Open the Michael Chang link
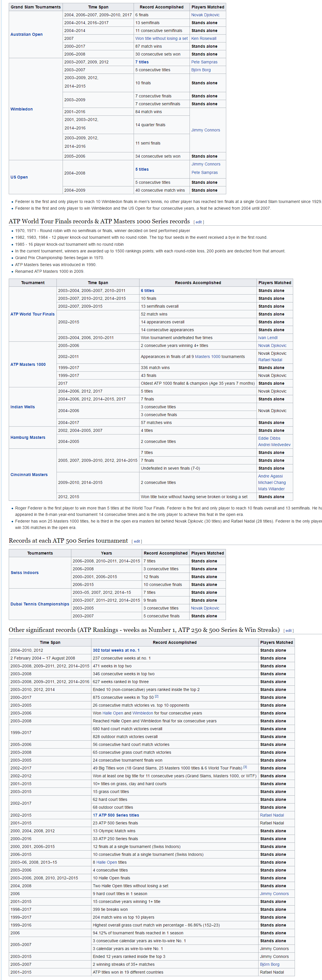 pos(272,482)
